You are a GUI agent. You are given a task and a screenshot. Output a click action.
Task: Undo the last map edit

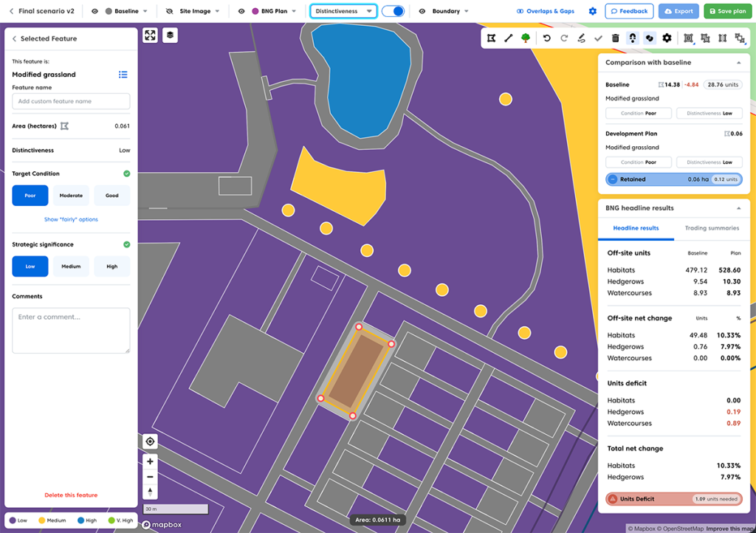[546, 38]
